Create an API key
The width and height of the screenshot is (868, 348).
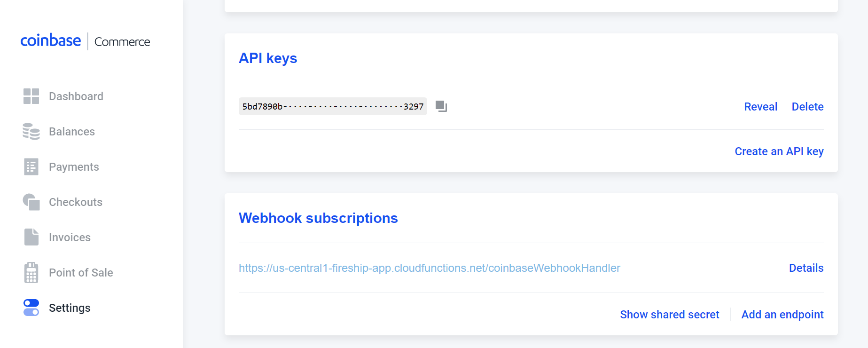pos(779,151)
